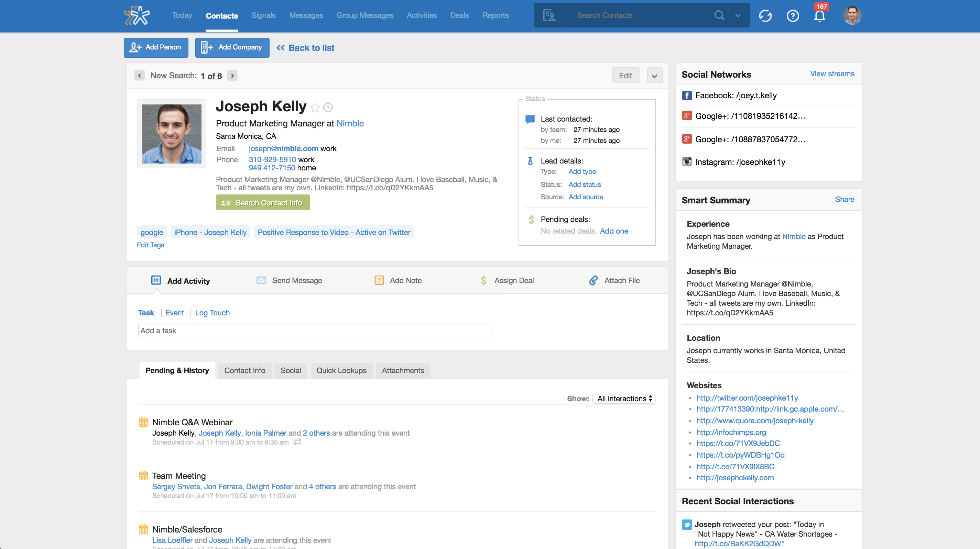Click the help question mark icon
This screenshot has height=549, width=980.
tap(793, 16)
